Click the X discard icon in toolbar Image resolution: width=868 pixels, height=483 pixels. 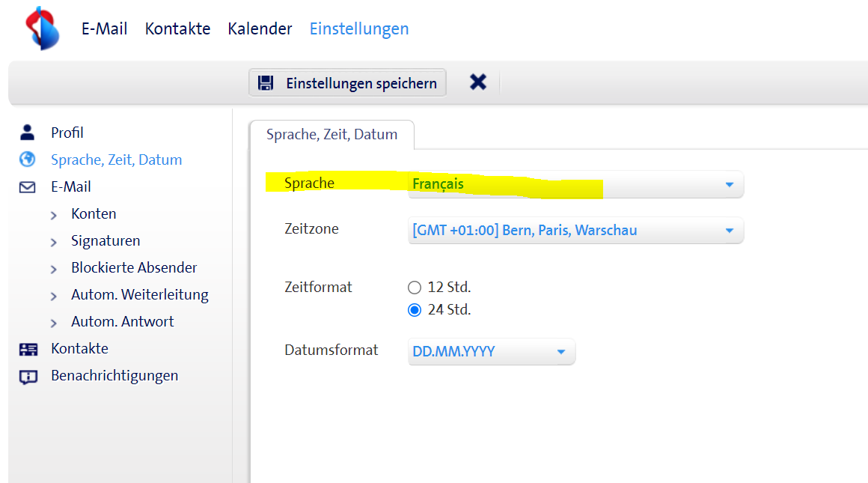tap(478, 82)
